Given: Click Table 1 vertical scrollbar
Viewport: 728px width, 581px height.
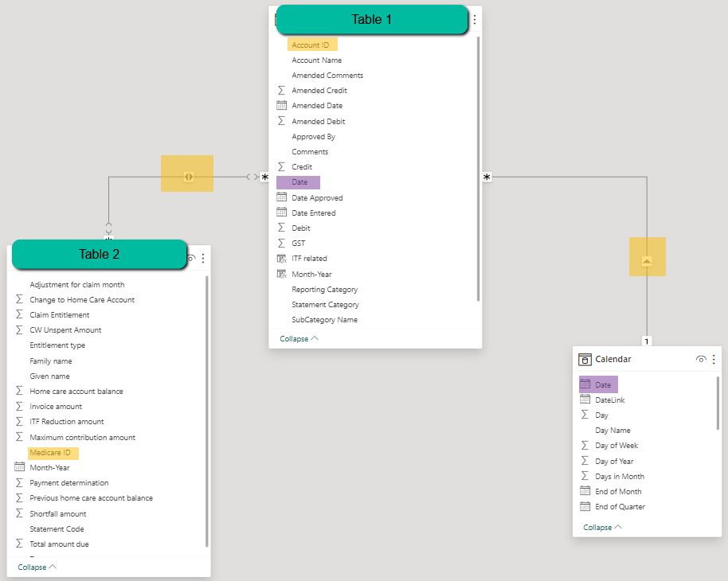Looking at the screenshot, I should click(x=478, y=169).
